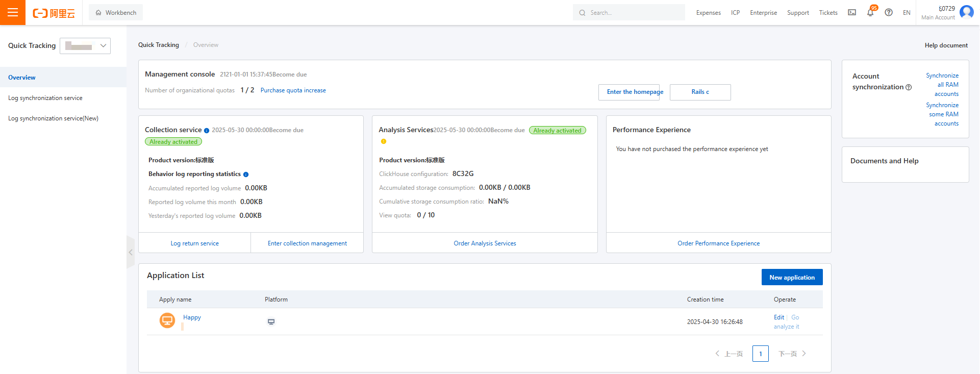Go to next page in pagination
Screen dimensions: 980x374
(x=792, y=354)
